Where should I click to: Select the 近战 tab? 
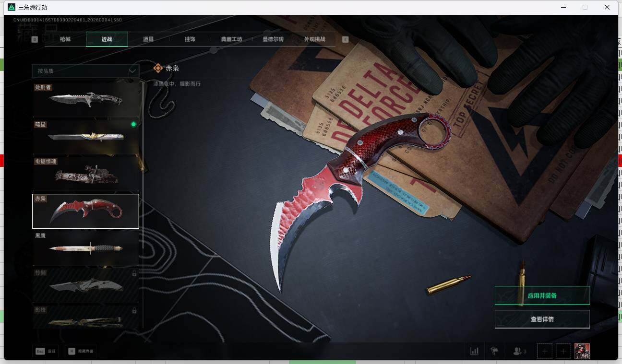107,39
